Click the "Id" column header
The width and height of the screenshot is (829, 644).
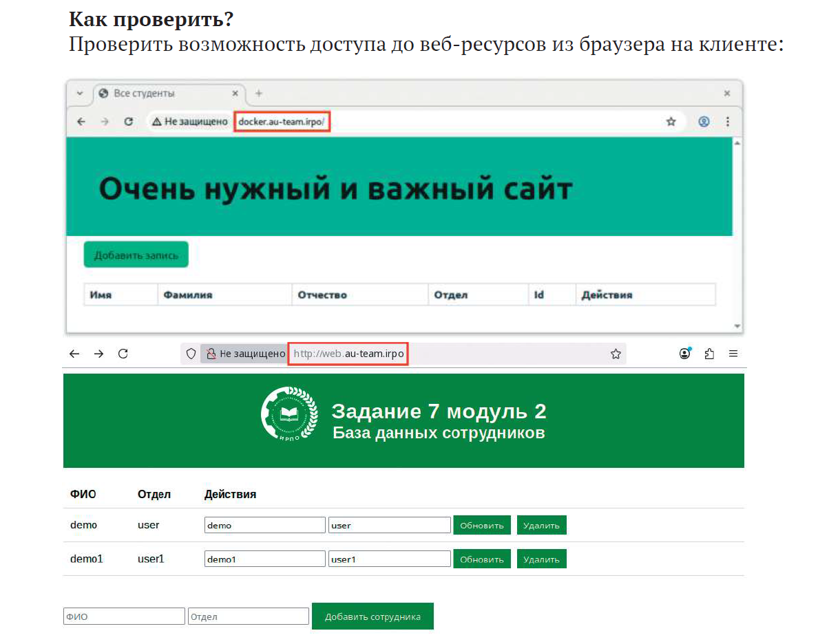coord(539,295)
